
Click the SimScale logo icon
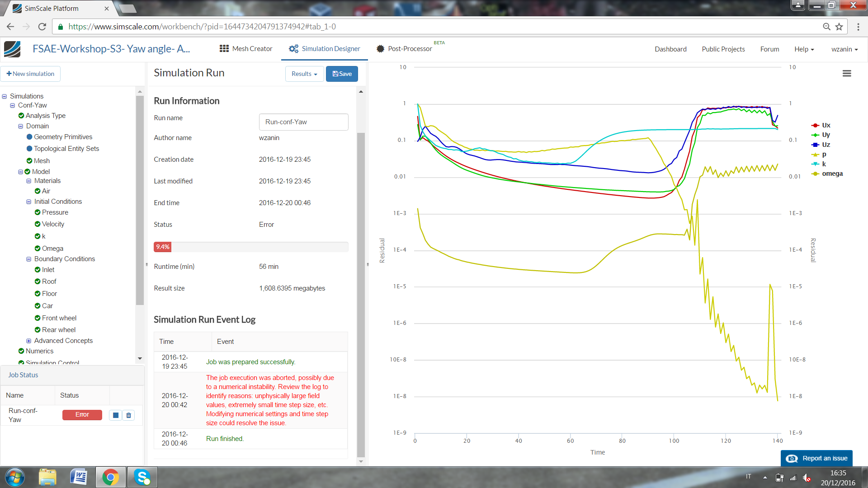[12, 49]
